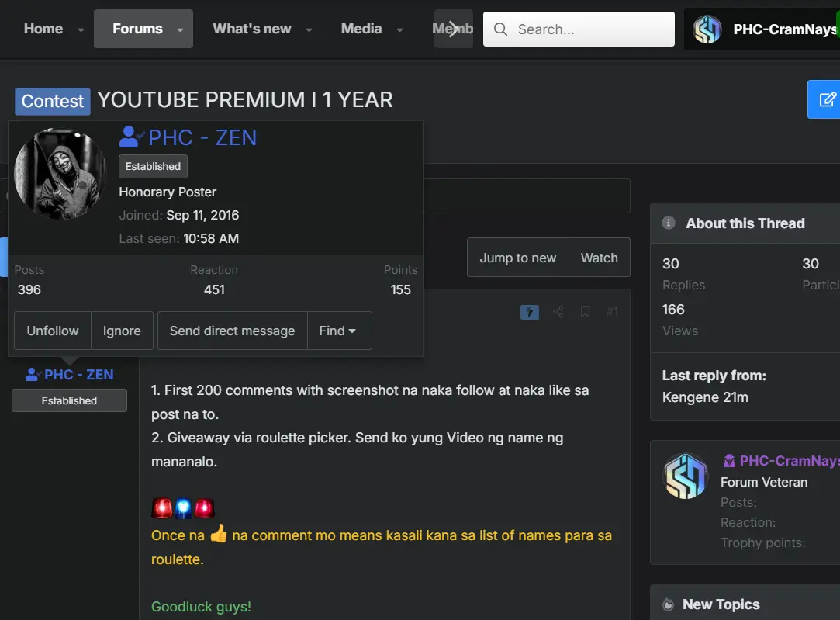Open the Media menu item
Viewport: 840px width, 620px height.
(361, 29)
